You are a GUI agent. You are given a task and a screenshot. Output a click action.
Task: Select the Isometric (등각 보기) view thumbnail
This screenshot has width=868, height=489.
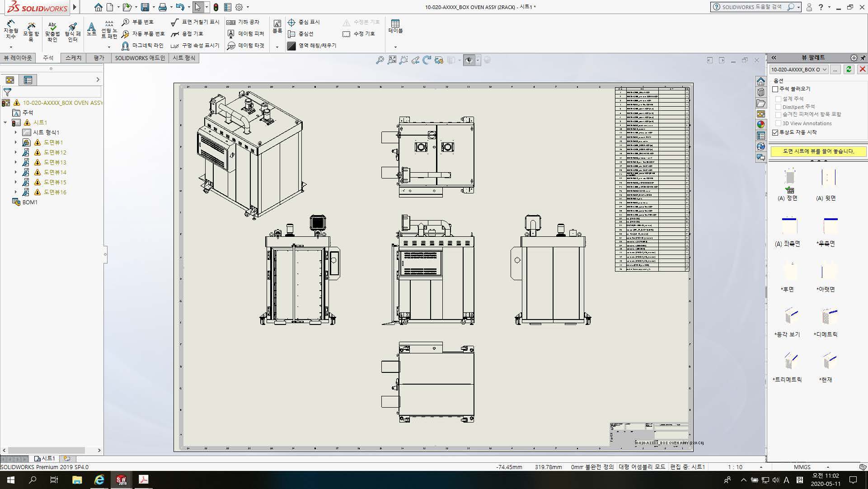[789, 316]
